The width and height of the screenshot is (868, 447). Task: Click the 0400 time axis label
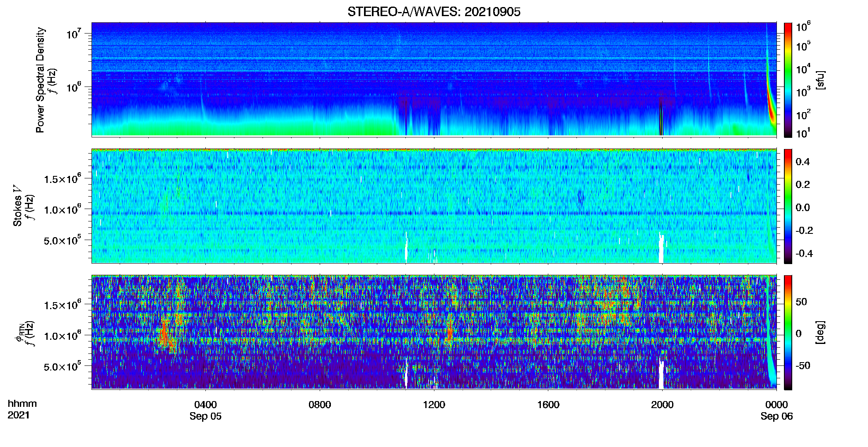[x=205, y=405]
